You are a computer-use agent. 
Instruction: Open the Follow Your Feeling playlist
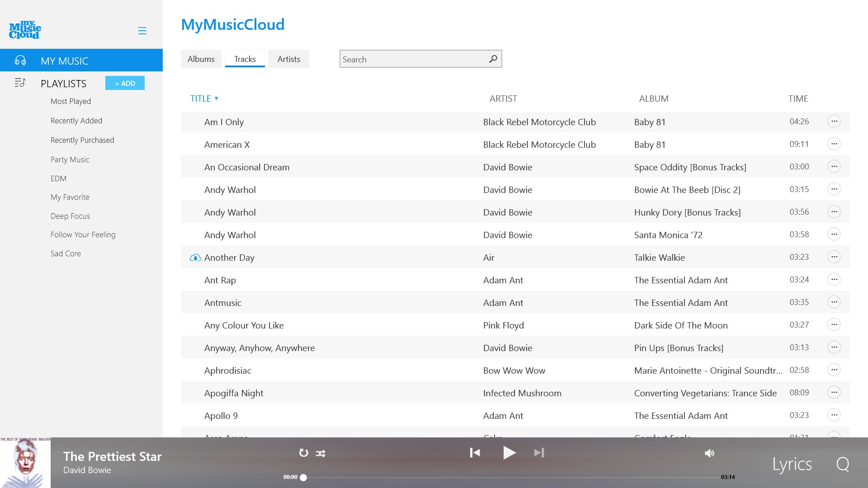coord(83,235)
